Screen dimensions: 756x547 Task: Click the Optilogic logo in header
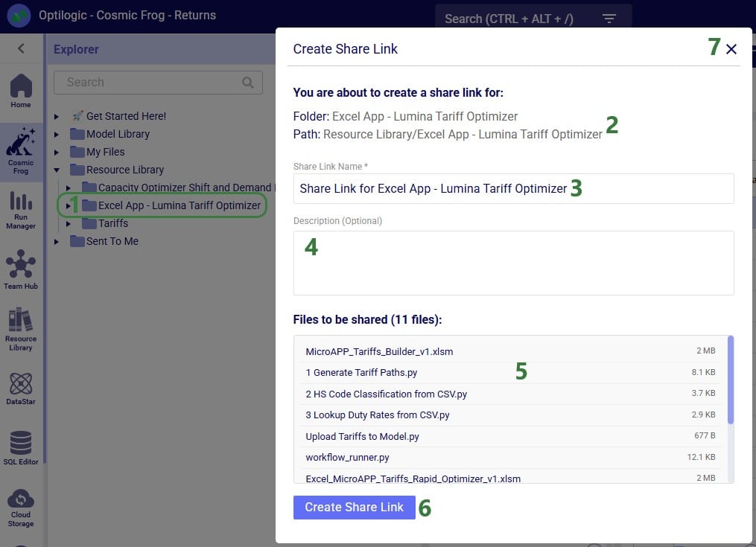pyautogui.click(x=19, y=16)
